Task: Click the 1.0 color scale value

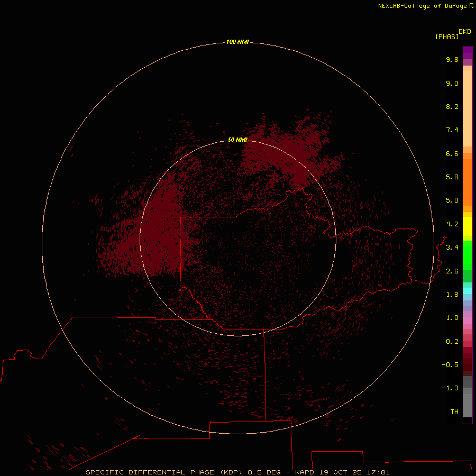Action: coord(452,318)
